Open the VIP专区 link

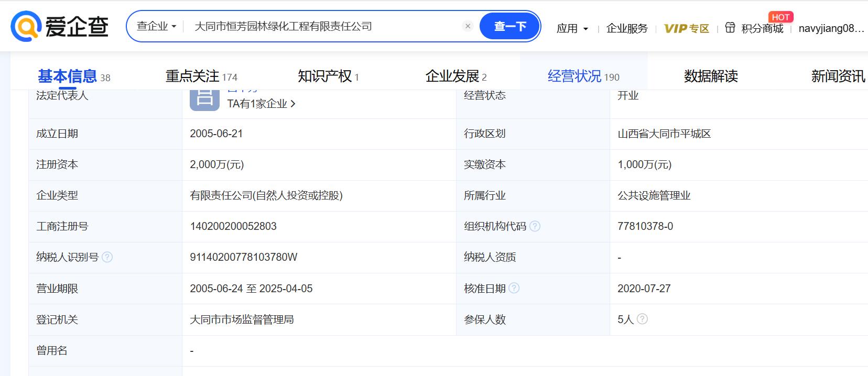tap(686, 28)
